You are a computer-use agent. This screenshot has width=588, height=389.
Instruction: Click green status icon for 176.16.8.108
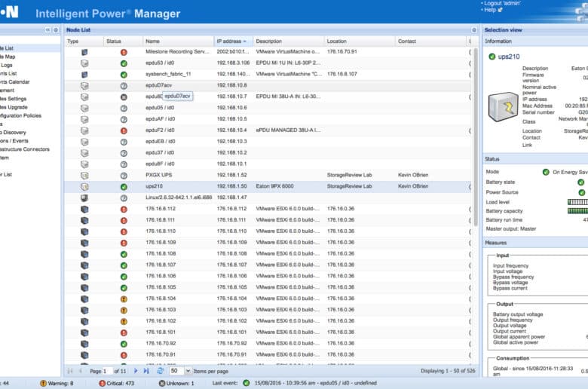[x=124, y=254]
